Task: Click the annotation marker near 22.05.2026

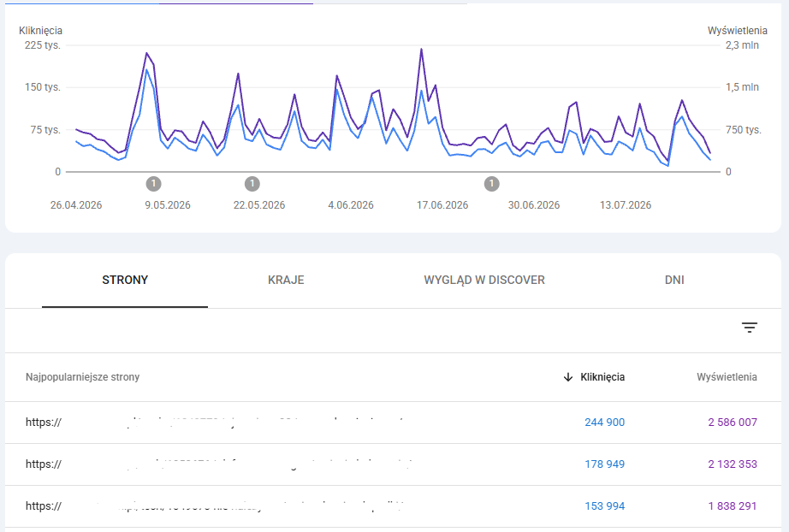Action: (252, 184)
